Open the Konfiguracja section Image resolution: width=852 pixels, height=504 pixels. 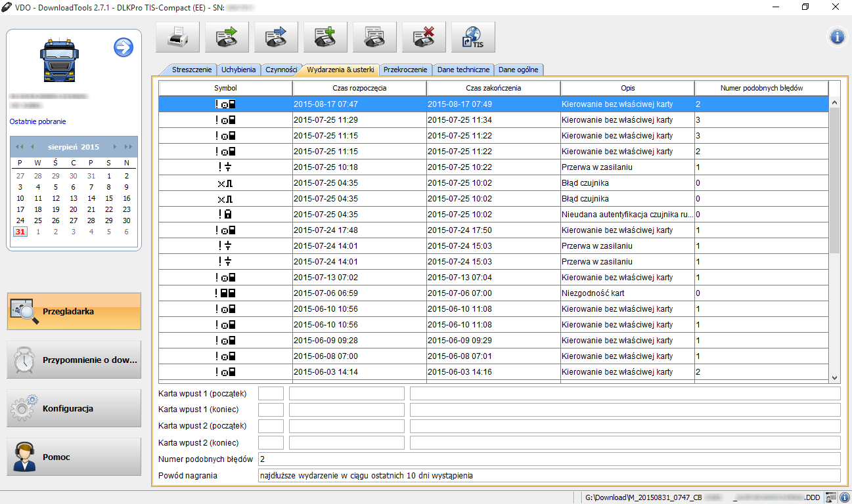74,408
